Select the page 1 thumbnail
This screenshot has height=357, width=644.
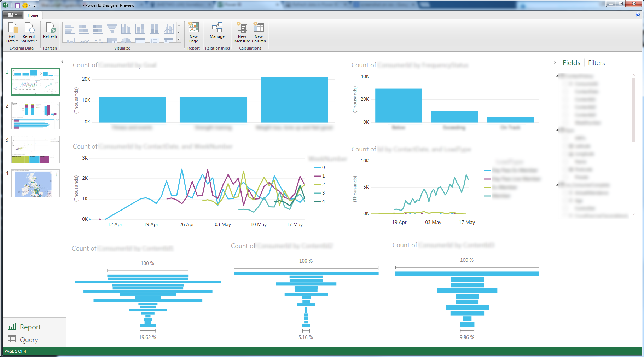35,82
